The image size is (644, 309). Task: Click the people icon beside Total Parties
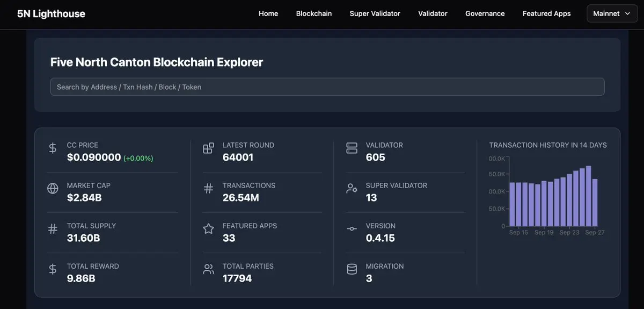[x=208, y=269]
